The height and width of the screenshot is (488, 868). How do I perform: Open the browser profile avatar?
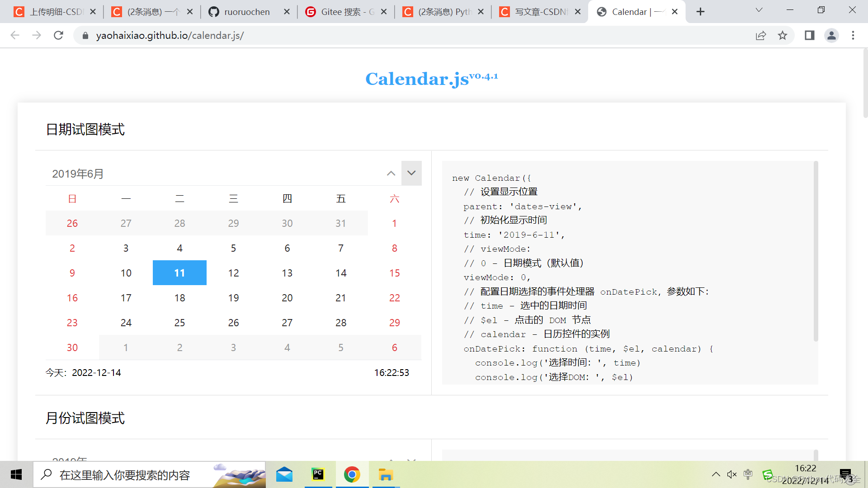click(832, 35)
